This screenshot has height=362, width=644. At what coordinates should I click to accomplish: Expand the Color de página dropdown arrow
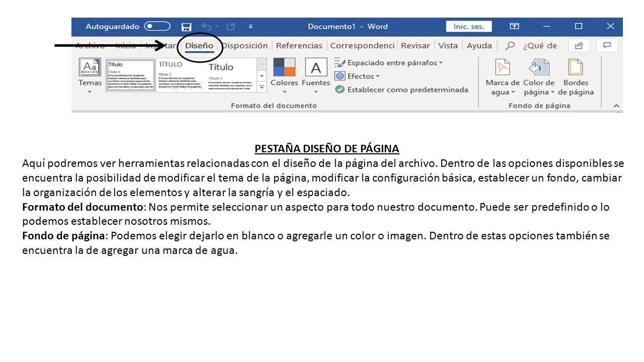point(552,93)
